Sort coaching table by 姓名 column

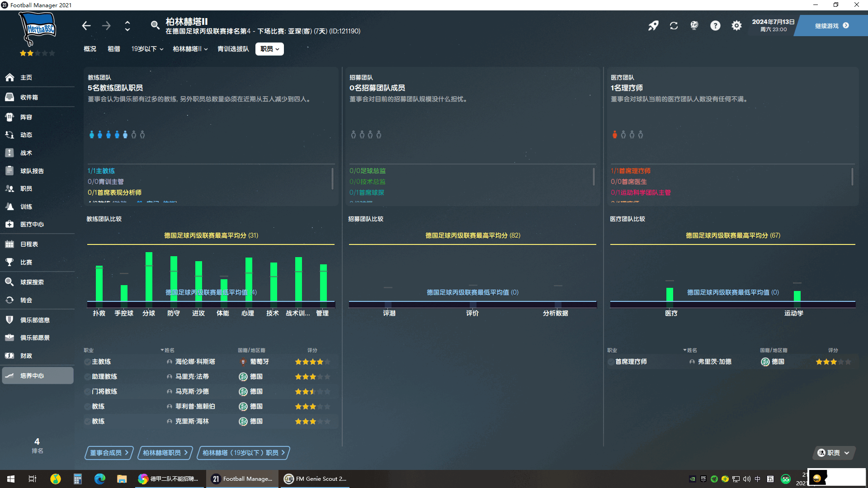[168, 350]
